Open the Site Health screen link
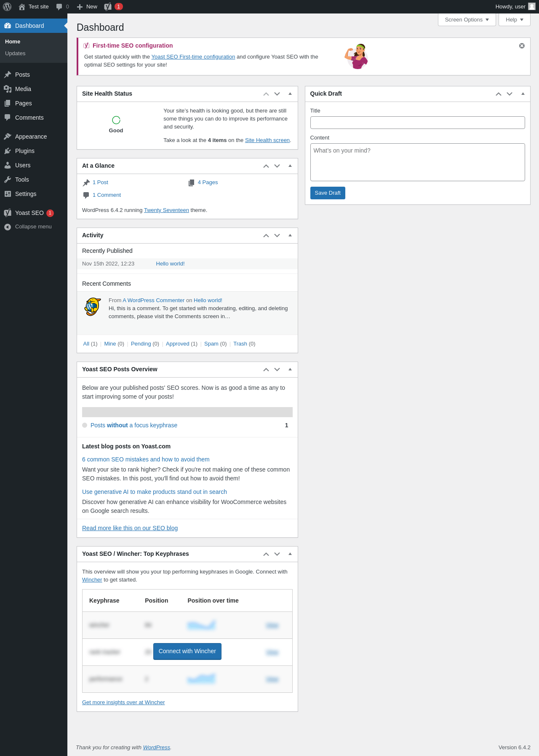The width and height of the screenshot is (539, 756). [x=267, y=140]
